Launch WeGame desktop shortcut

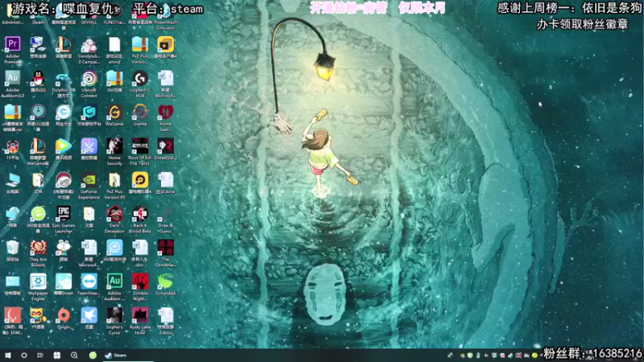coord(114,117)
